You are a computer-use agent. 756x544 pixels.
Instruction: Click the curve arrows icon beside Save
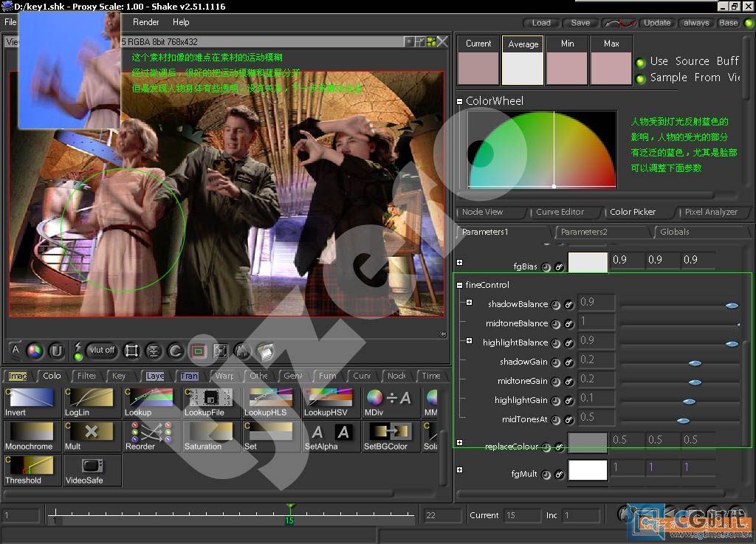pyautogui.click(x=620, y=23)
